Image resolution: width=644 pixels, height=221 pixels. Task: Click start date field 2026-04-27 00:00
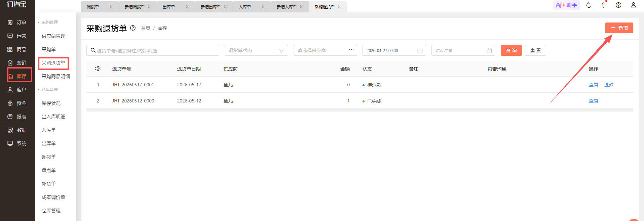coord(394,50)
